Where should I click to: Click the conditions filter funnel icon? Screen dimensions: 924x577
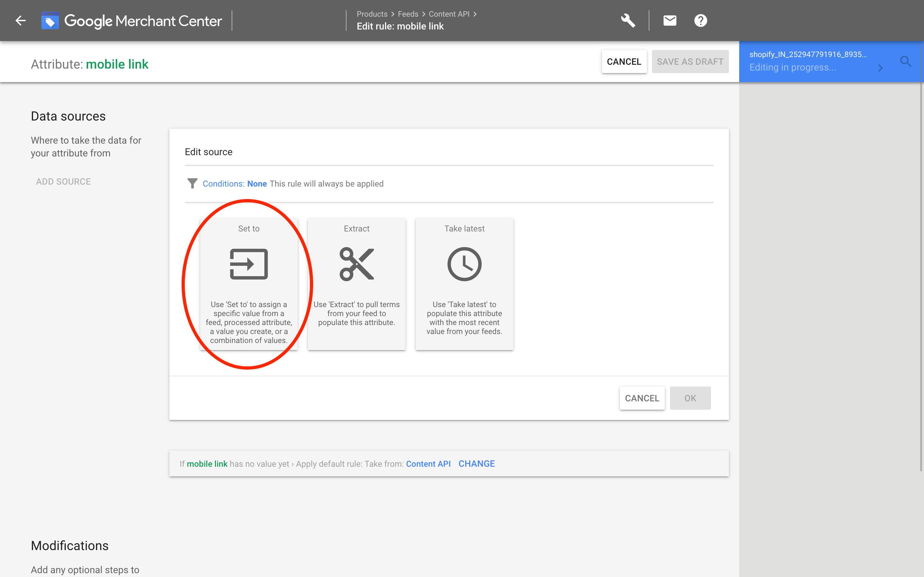[x=193, y=184]
